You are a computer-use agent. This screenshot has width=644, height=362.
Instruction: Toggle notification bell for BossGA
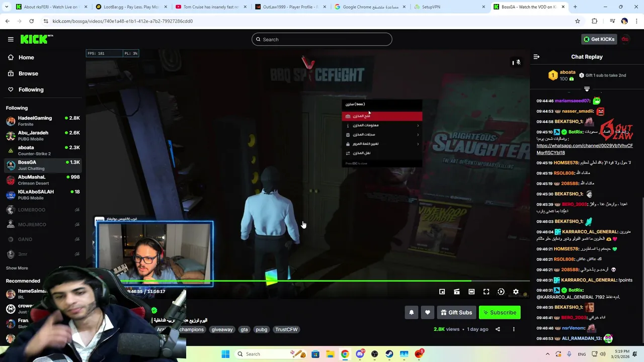(x=411, y=312)
